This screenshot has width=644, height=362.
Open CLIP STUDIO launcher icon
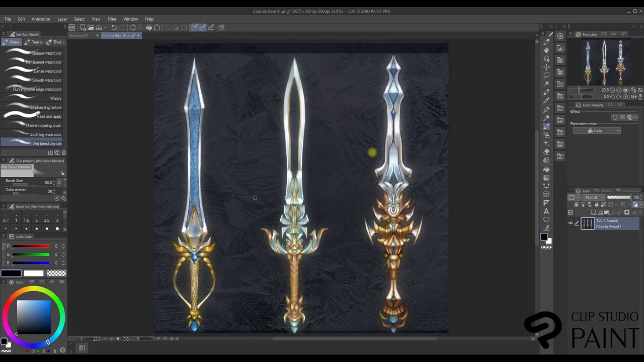(71, 27)
